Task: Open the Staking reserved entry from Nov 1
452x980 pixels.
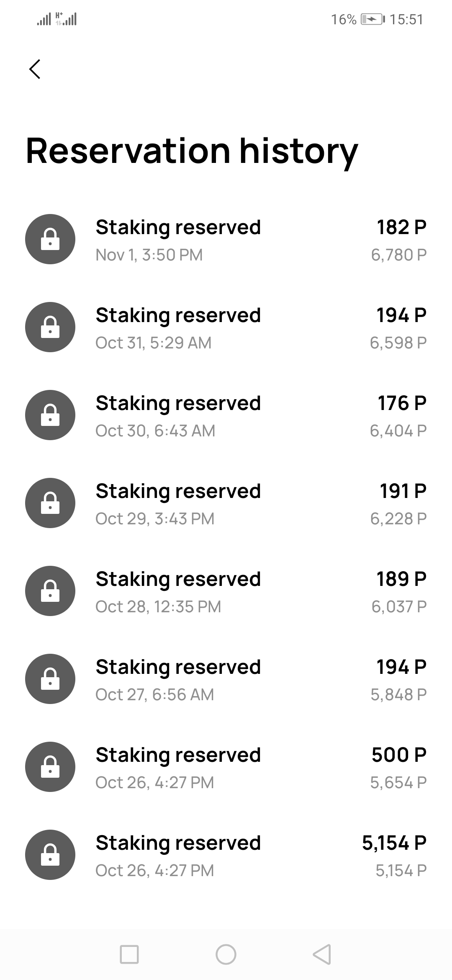Action: point(178,228)
